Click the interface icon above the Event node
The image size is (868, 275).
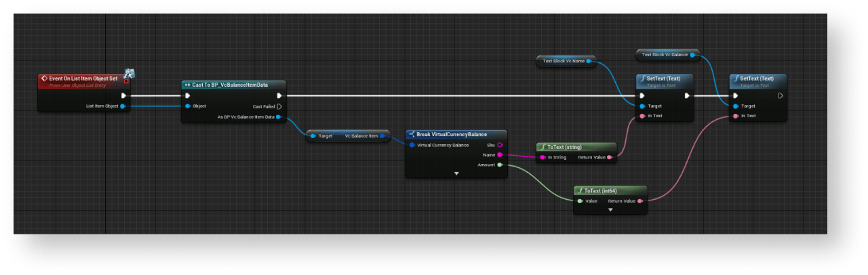tap(130, 74)
